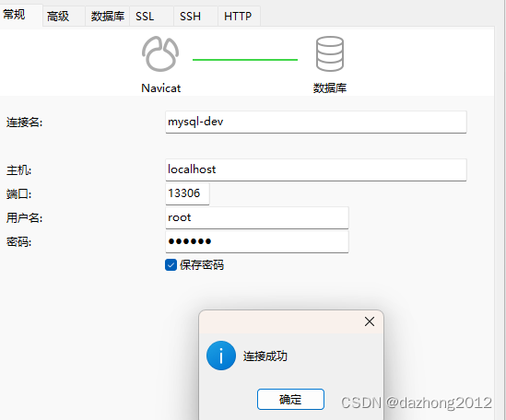Focus the 密码 password field
The height and width of the screenshot is (420, 506).
[x=257, y=241]
